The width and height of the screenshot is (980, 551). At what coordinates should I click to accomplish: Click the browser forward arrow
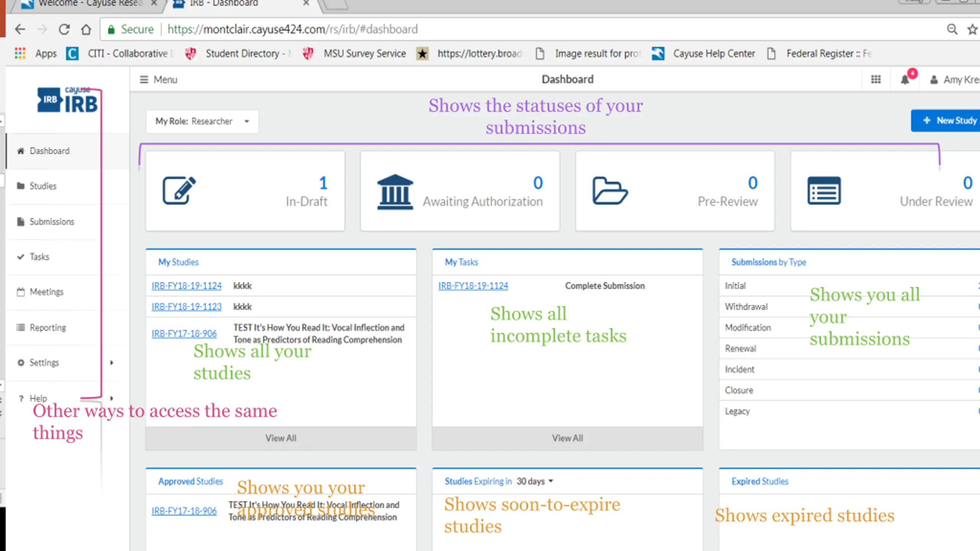coord(42,29)
